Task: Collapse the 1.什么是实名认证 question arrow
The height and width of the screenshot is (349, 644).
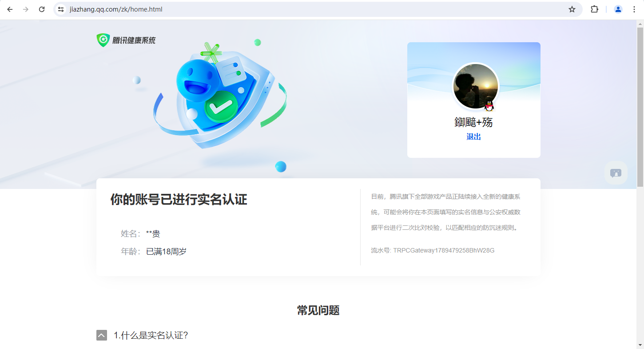Action: (102, 335)
